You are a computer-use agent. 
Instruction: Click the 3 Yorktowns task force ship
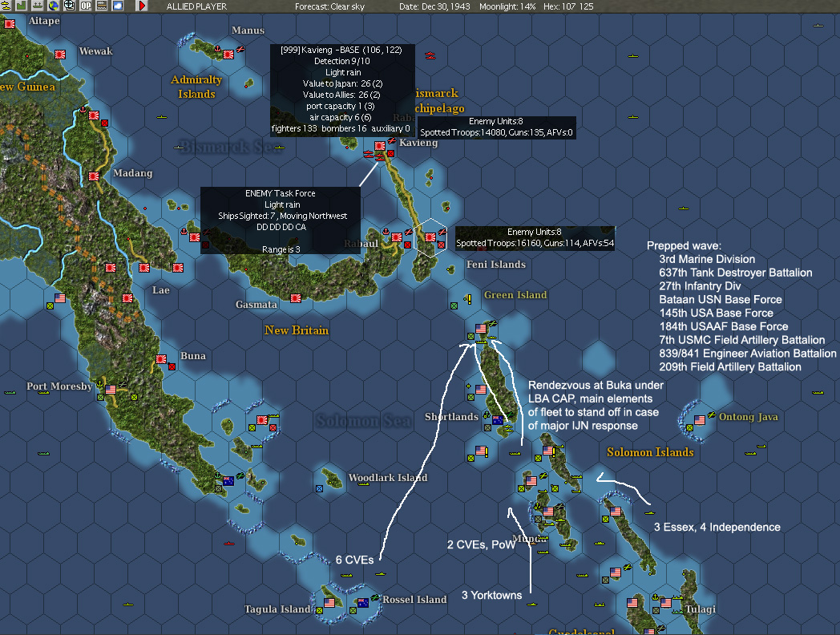click(x=531, y=604)
